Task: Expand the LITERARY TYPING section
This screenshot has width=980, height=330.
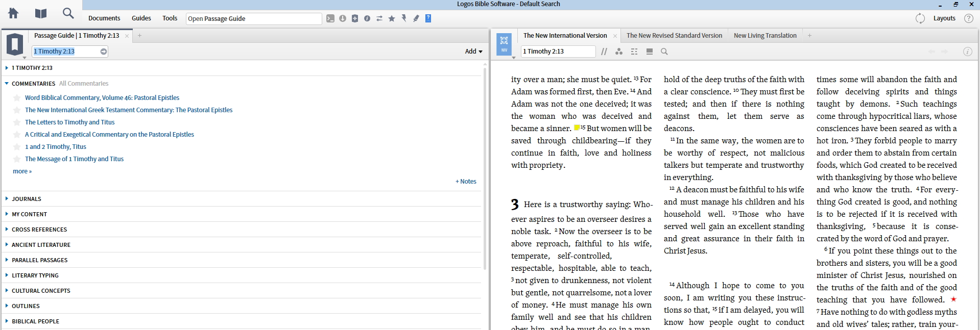Action: click(7, 275)
